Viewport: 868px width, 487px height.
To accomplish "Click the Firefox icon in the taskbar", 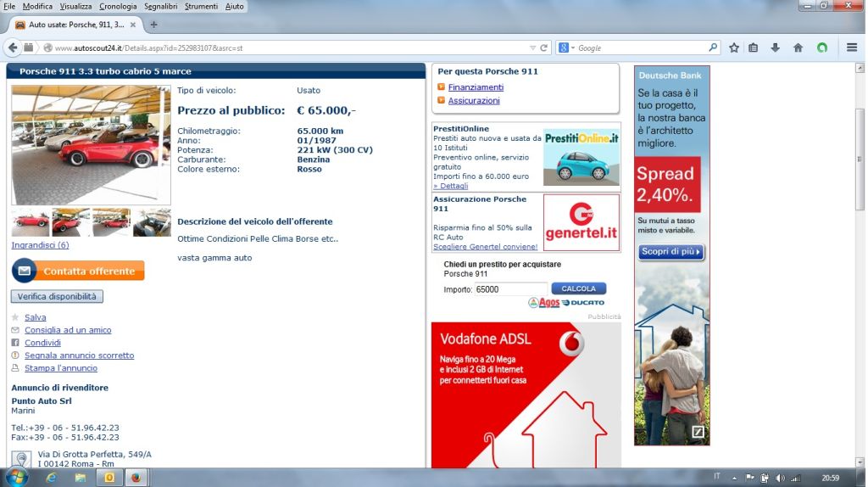I will (x=136, y=478).
